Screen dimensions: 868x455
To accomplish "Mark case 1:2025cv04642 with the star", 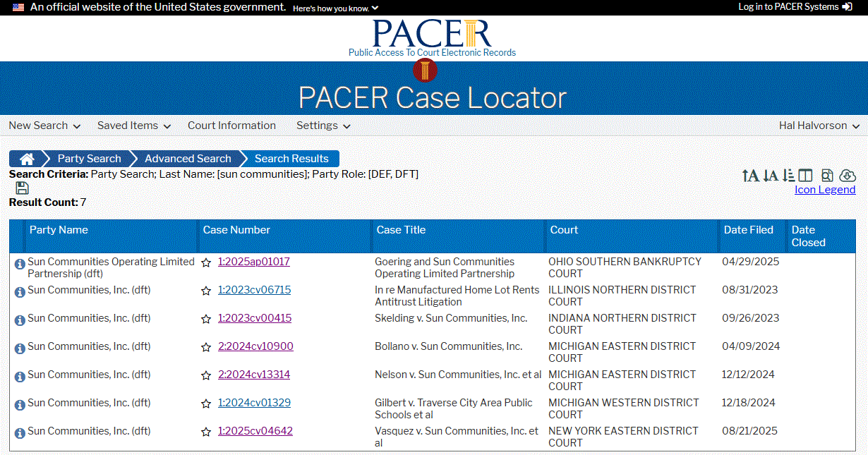I will [x=206, y=432].
